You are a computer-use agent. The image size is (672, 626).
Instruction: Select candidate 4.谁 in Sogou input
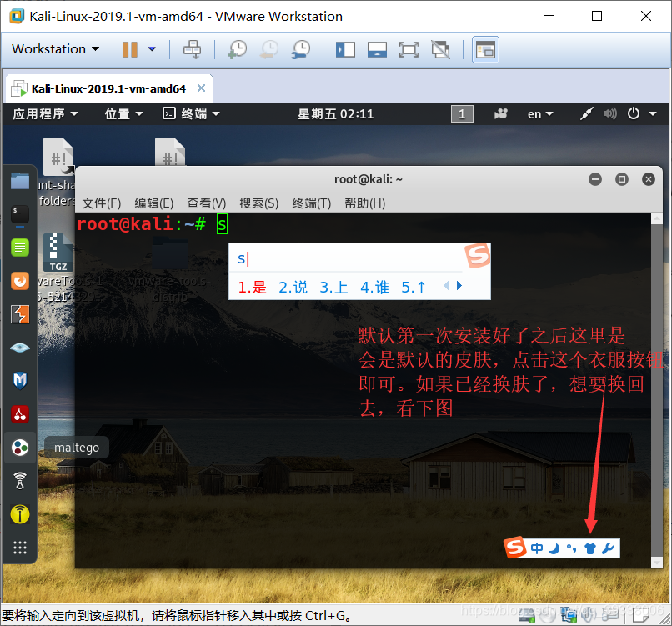point(374,287)
